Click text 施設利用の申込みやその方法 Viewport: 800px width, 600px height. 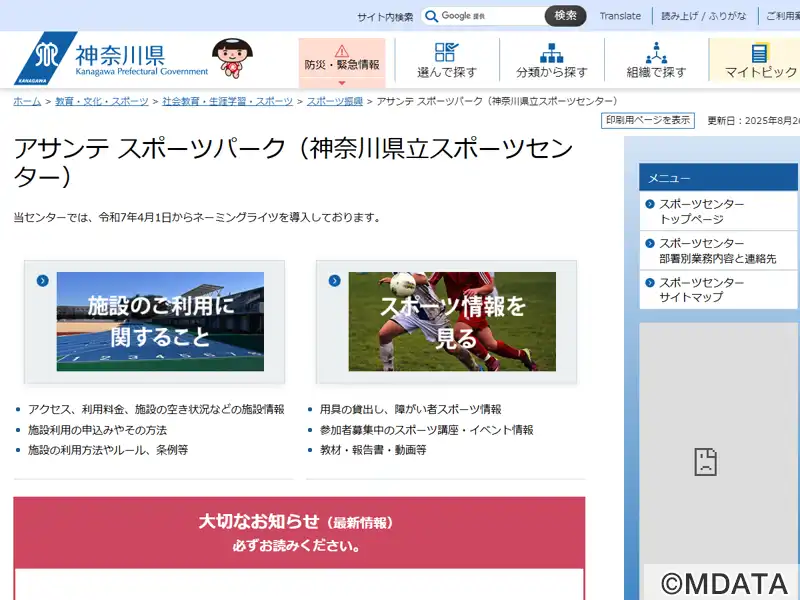pos(97,430)
